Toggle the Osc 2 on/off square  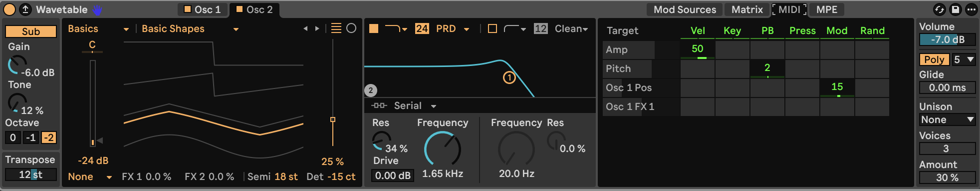(240, 9)
